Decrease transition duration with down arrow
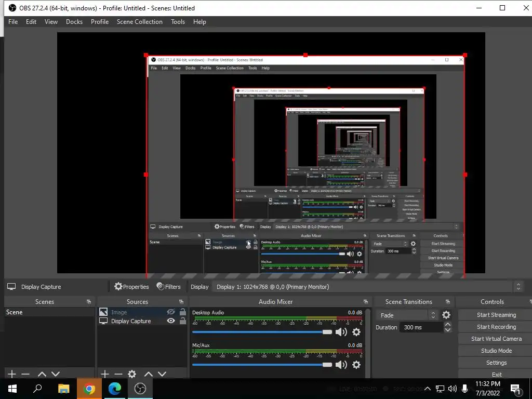Viewport: 532px width, 399px height. (447, 330)
